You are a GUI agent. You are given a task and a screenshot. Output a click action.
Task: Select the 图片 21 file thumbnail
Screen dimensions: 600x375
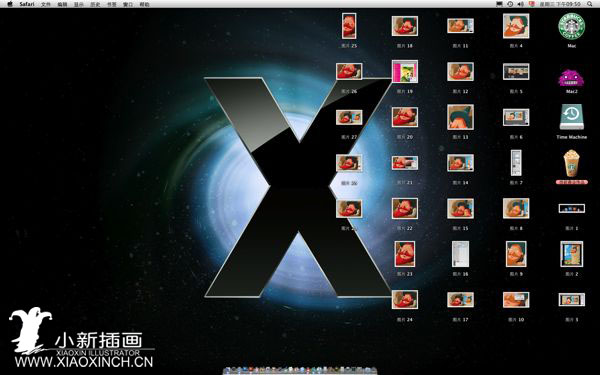405,163
